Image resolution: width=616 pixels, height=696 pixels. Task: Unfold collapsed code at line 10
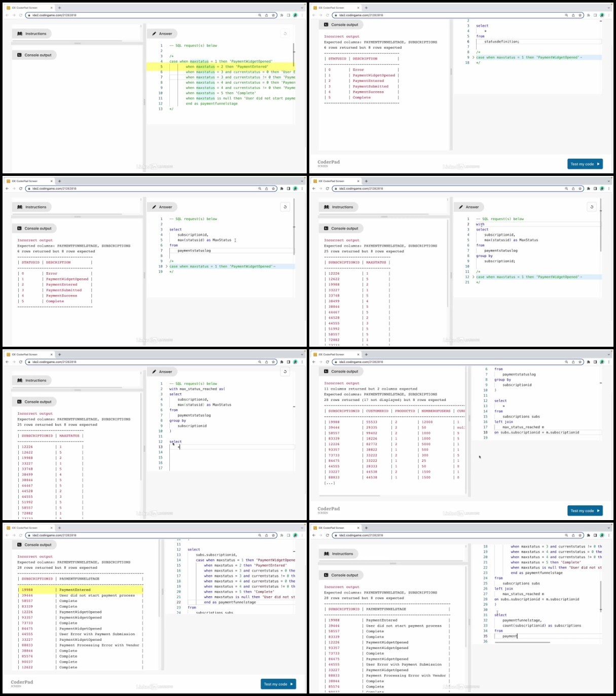coord(167,266)
